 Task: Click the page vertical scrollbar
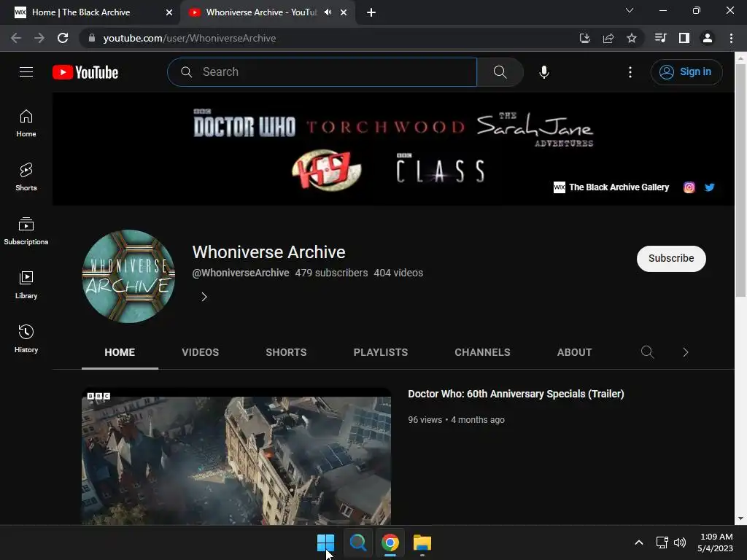click(x=740, y=181)
